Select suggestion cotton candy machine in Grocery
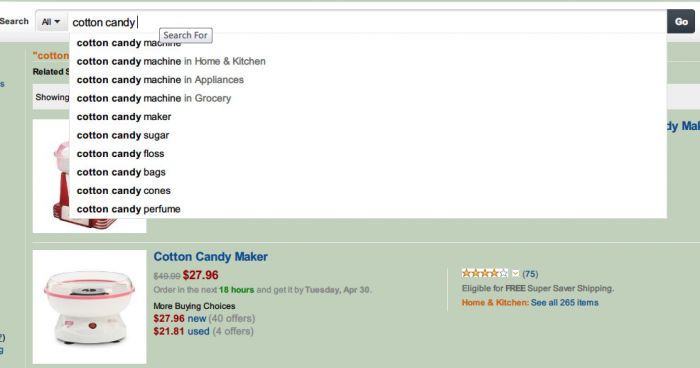The height and width of the screenshot is (368, 700). point(368,98)
